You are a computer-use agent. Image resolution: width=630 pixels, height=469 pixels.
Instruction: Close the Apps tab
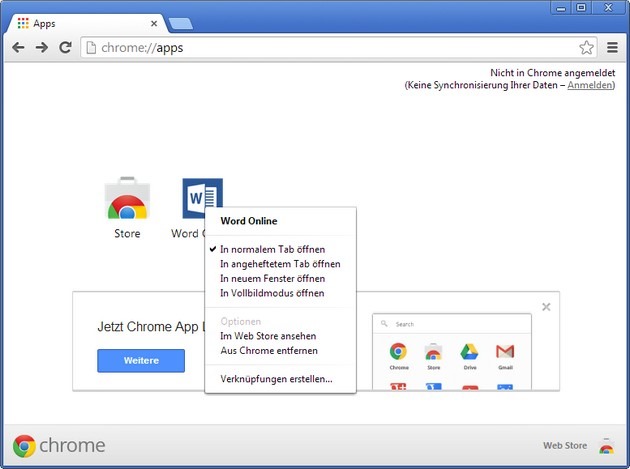(154, 24)
